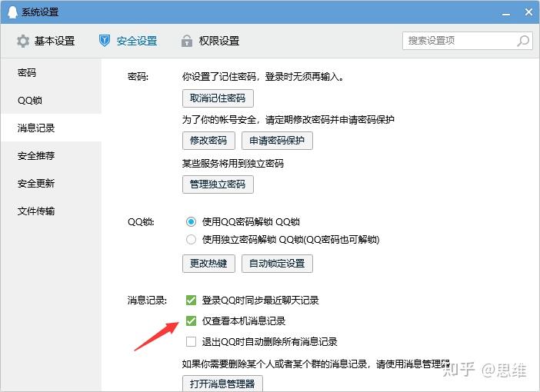540x392 pixels.
Task: Select 使用QQ密码解锁 QQ锁 radio button
Action: click(191, 221)
